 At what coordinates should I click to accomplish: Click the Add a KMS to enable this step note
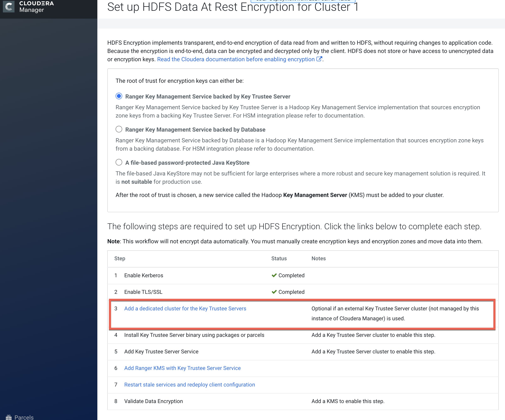pyautogui.click(x=348, y=401)
